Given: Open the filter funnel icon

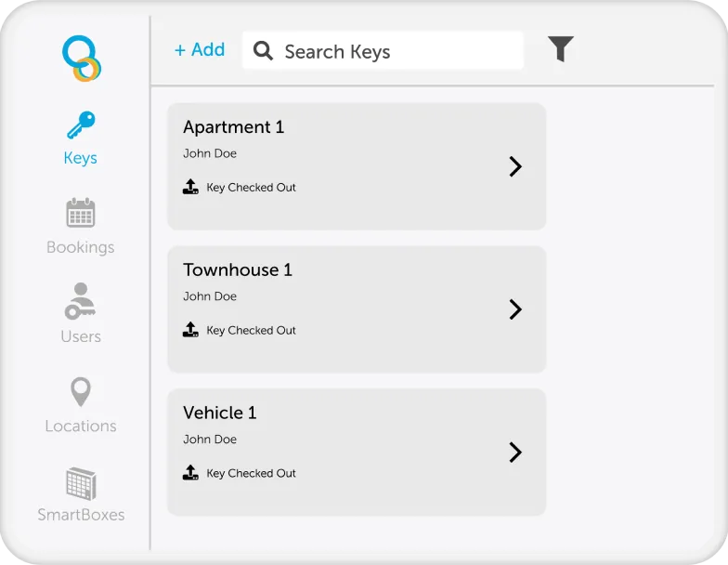Looking at the screenshot, I should pyautogui.click(x=561, y=48).
